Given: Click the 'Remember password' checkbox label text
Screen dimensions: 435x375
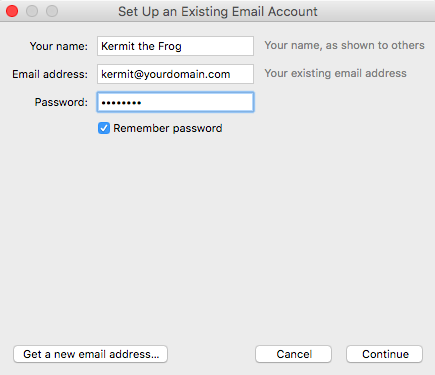Looking at the screenshot, I should click(168, 128).
